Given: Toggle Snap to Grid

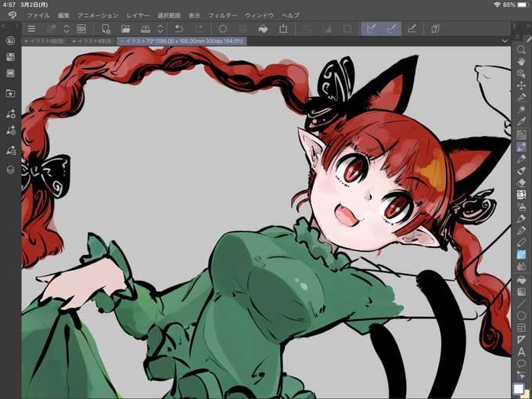Looking at the screenshot, I should [x=412, y=29].
